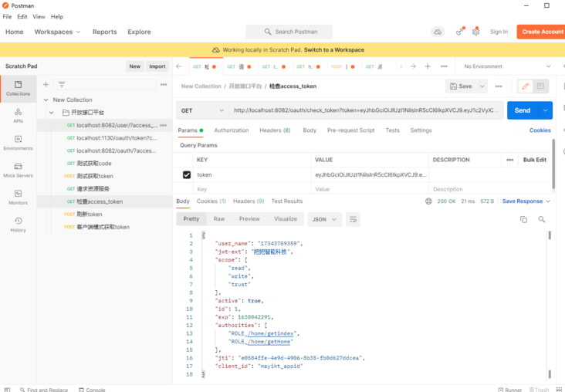Open the History sidebar icon
565x392 pixels.
click(x=18, y=225)
